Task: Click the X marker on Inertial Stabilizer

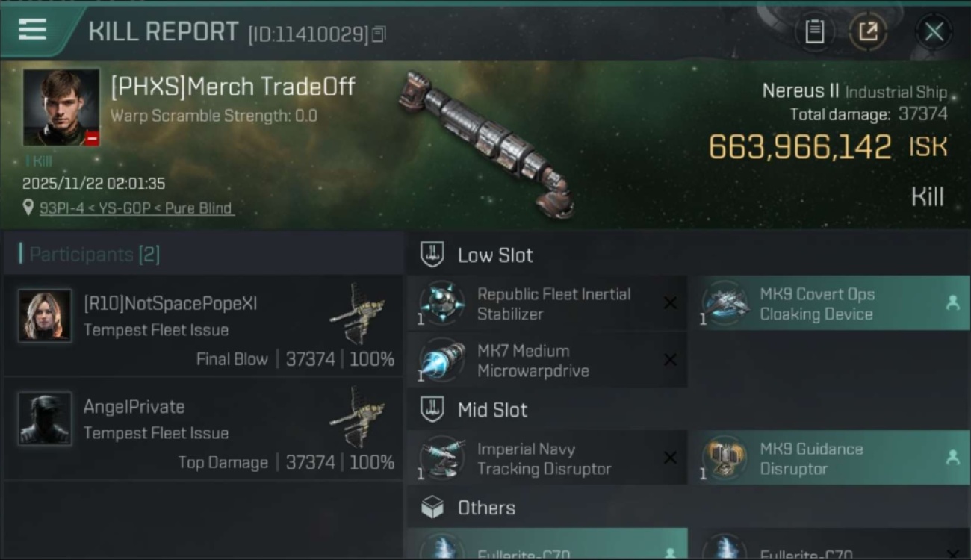Action: pyautogui.click(x=670, y=303)
